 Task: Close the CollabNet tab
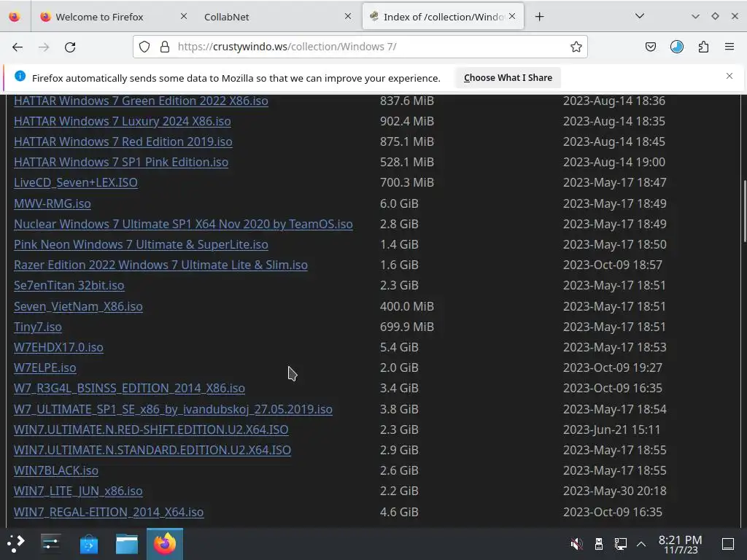click(x=348, y=16)
